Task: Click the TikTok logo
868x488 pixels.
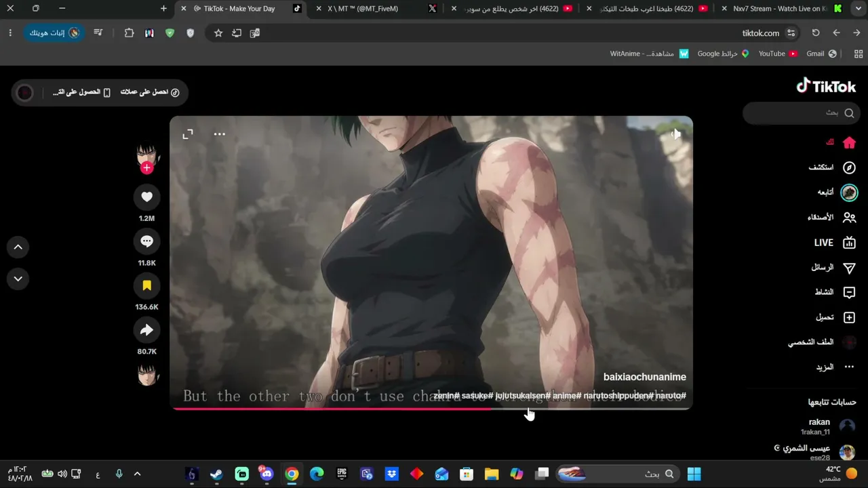Action: point(826,86)
